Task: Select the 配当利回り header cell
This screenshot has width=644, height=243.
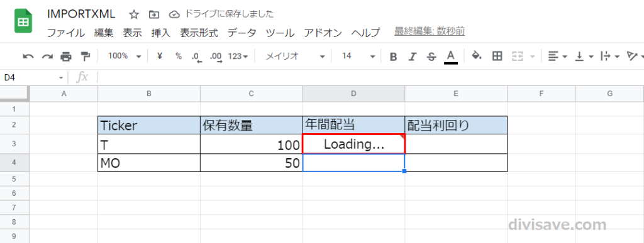Action: [x=456, y=126]
